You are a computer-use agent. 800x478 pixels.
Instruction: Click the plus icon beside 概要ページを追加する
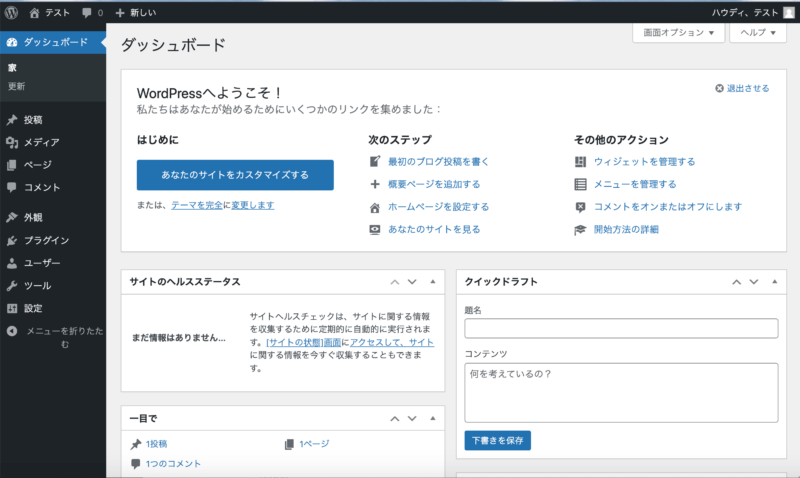point(375,184)
